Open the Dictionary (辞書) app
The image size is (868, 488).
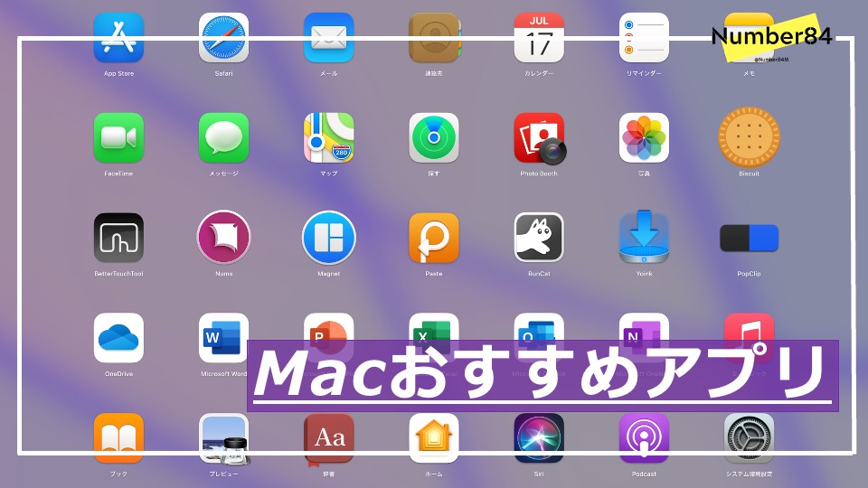pyautogui.click(x=329, y=439)
